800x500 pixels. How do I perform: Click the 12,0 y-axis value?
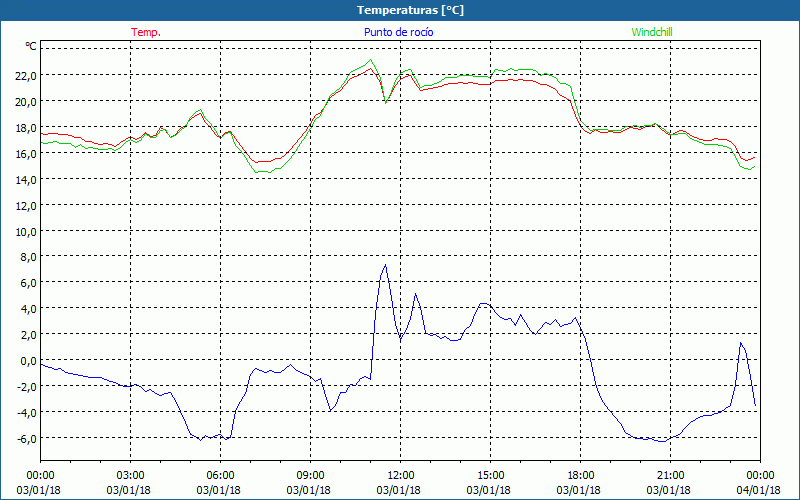point(26,206)
